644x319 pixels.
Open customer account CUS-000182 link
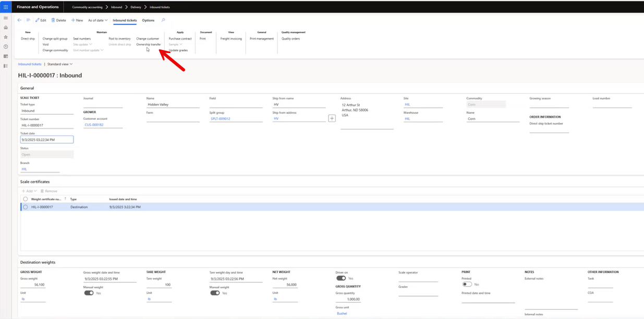pos(94,125)
